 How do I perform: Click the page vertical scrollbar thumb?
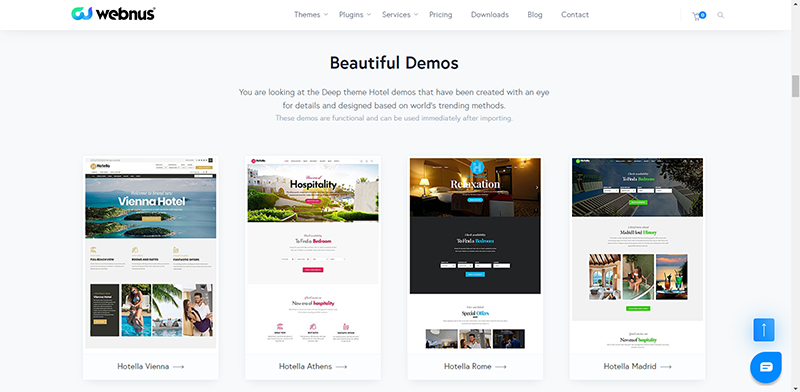(x=795, y=86)
